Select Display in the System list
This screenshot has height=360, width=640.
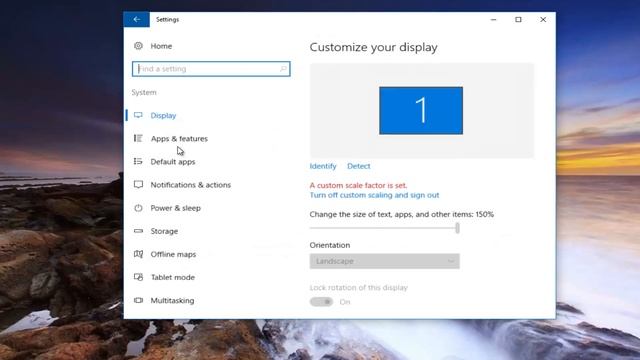163,116
